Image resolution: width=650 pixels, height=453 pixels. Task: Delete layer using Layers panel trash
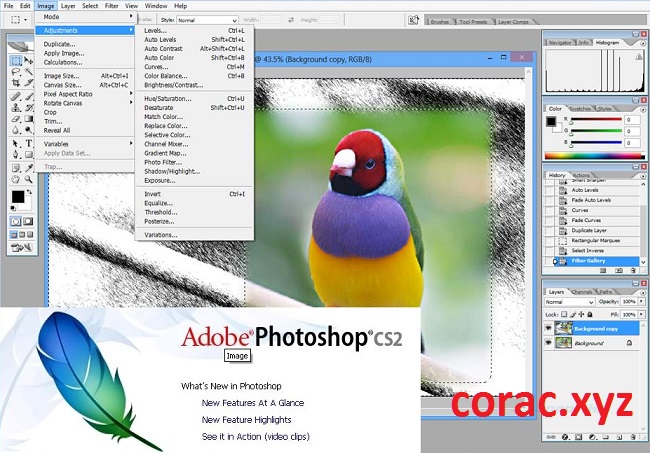point(633,437)
